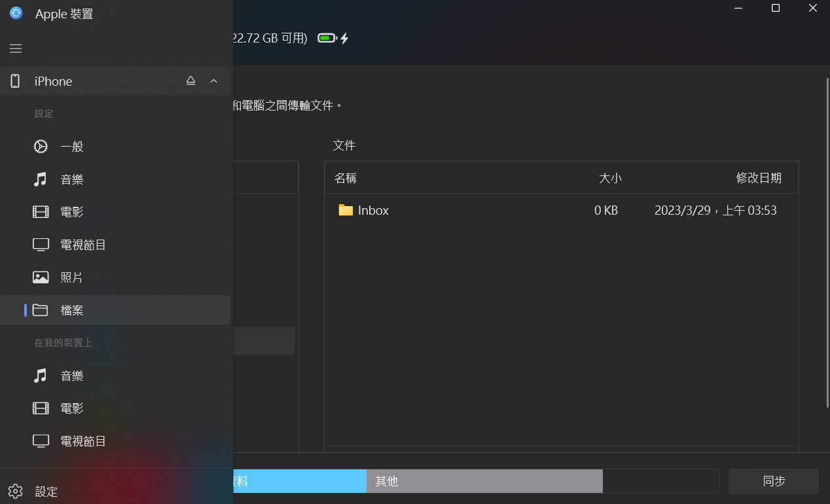Eject the iPhone using eject icon

(x=190, y=81)
